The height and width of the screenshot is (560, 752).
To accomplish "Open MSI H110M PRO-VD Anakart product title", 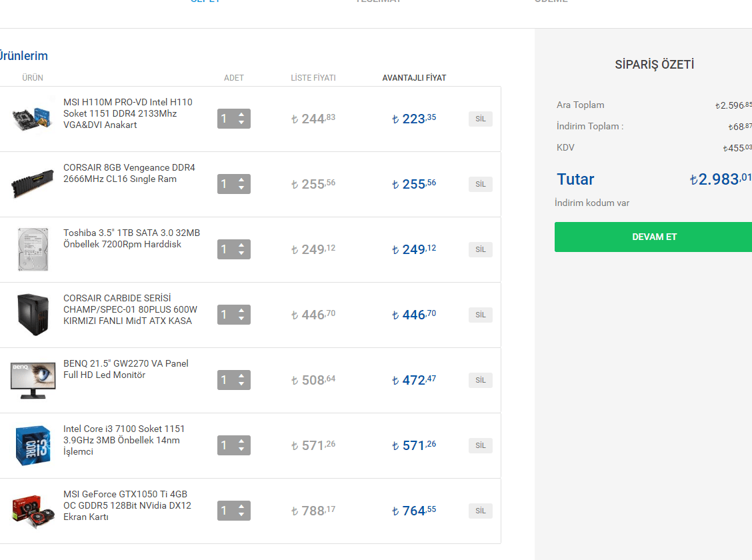I will (127, 113).
